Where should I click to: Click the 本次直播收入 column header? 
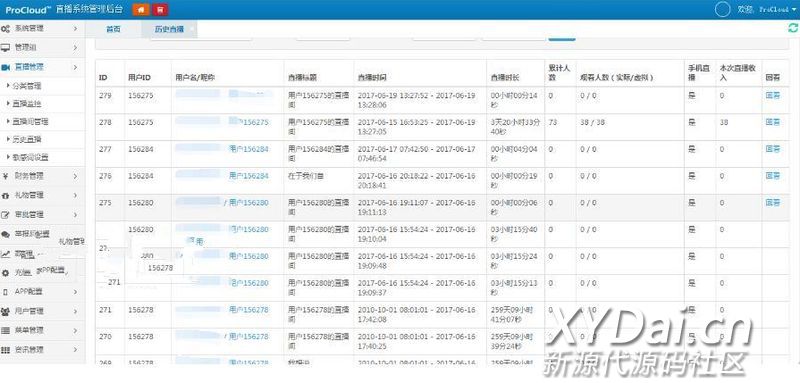tap(737, 72)
